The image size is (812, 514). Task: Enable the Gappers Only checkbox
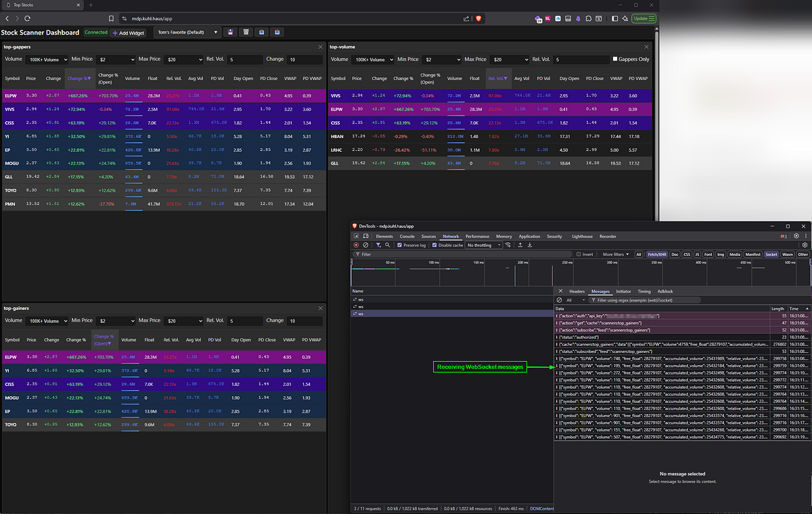[x=614, y=60]
